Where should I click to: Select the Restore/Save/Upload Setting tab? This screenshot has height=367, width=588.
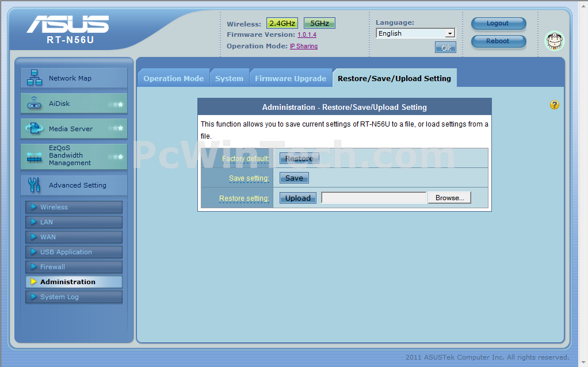pyautogui.click(x=395, y=78)
